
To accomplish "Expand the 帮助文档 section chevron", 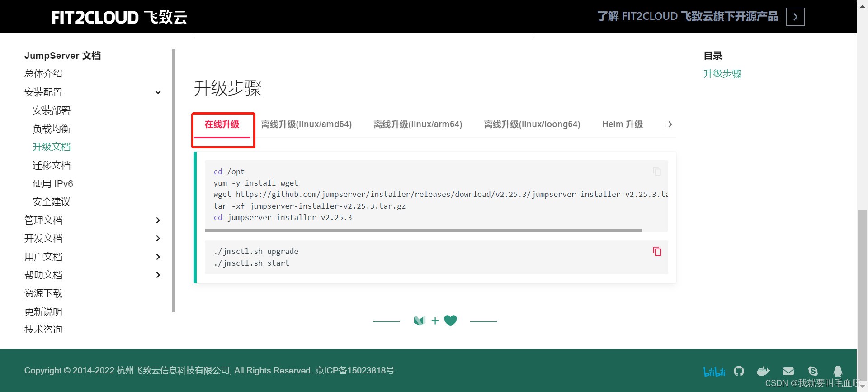I will click(158, 275).
